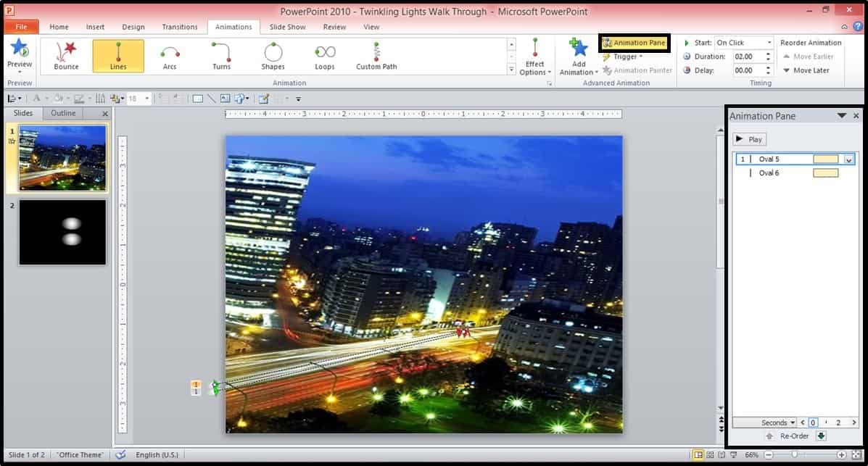Image resolution: width=868 pixels, height=466 pixels.
Task: Minimize the ribbon with caret icon
Action: click(x=844, y=27)
